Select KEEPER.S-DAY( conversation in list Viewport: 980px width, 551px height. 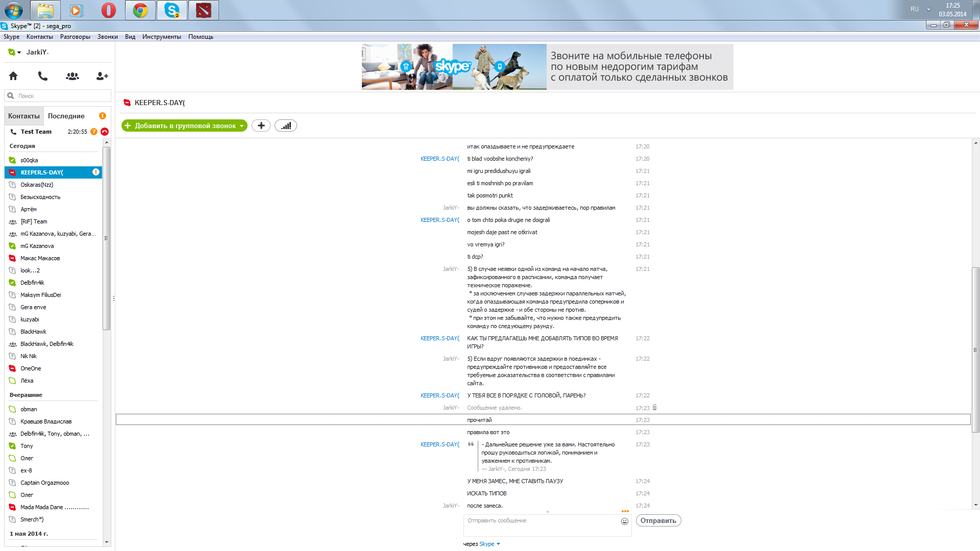(53, 172)
